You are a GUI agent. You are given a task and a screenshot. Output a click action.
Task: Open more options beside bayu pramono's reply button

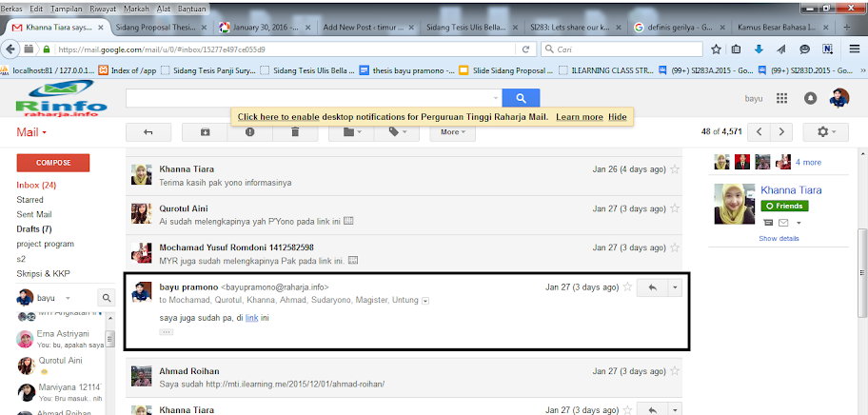(x=676, y=287)
